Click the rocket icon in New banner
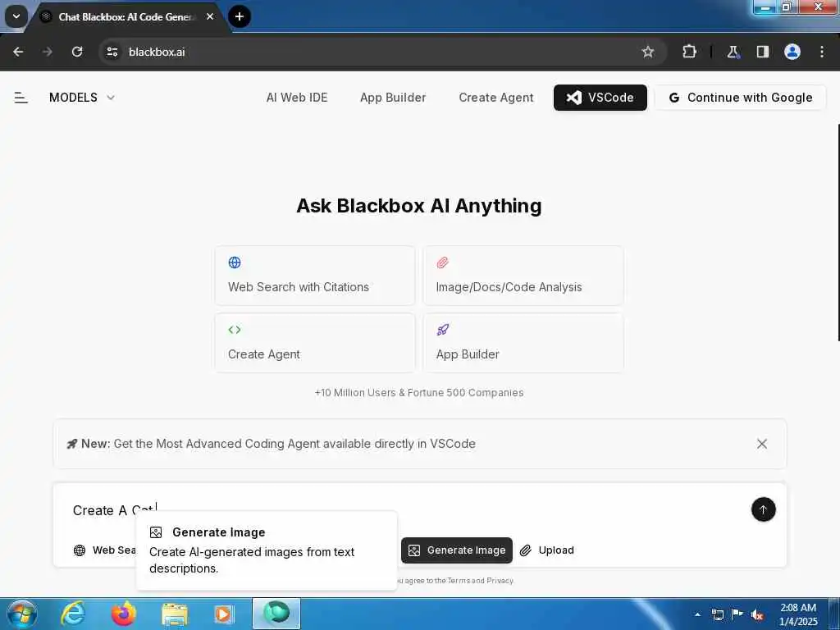 [72, 444]
